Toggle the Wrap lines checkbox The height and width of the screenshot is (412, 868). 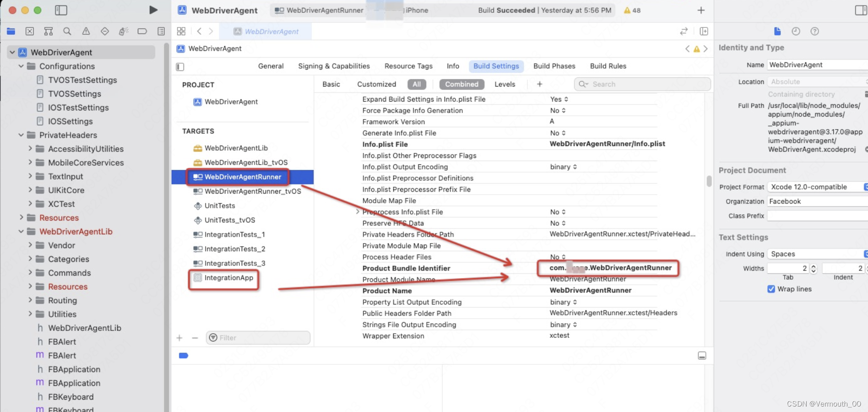[x=771, y=289]
